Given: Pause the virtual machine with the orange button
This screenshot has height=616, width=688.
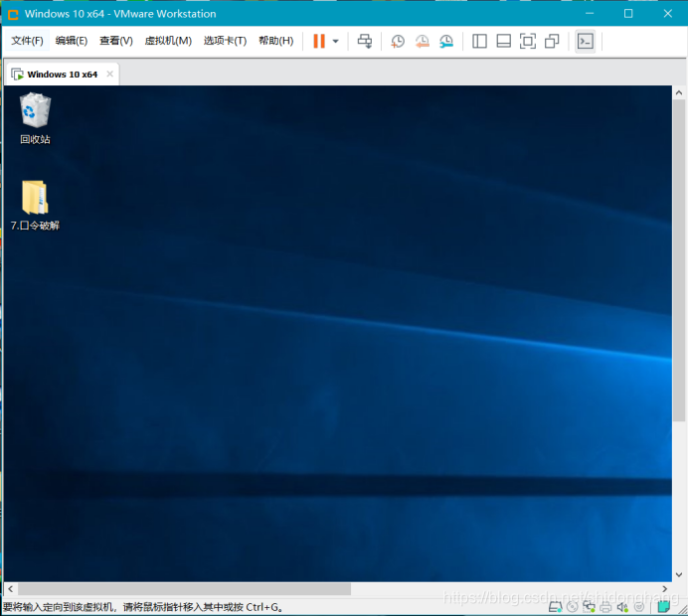Looking at the screenshot, I should click(x=319, y=41).
